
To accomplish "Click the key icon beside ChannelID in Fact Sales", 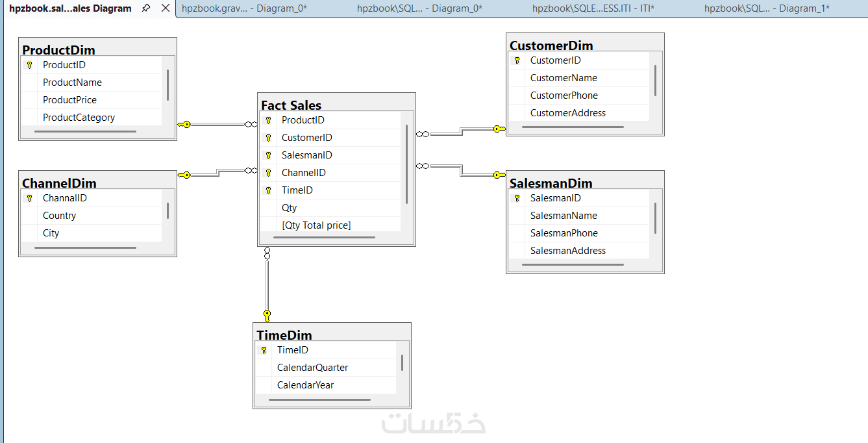I will pos(268,173).
